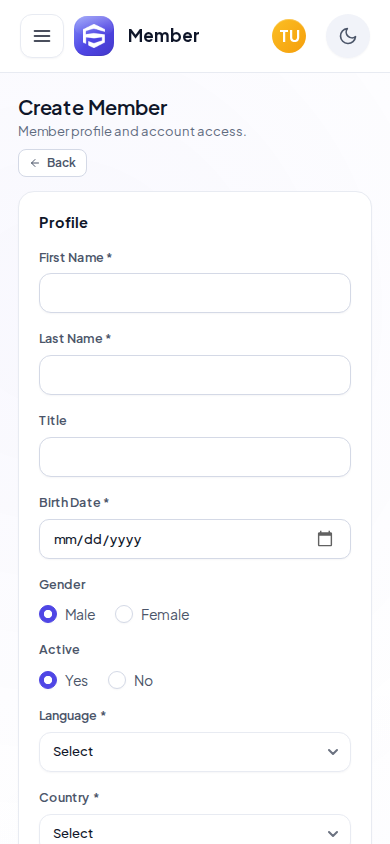Viewport: 390px width, 844px height.
Task: Click the Back arrow icon
Action: tap(35, 163)
